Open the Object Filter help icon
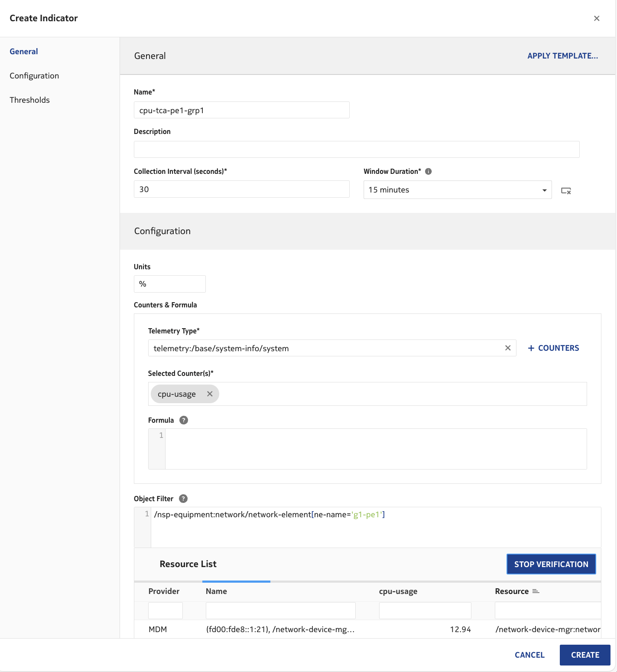Viewport: 617px width, 672px height. pos(183,499)
